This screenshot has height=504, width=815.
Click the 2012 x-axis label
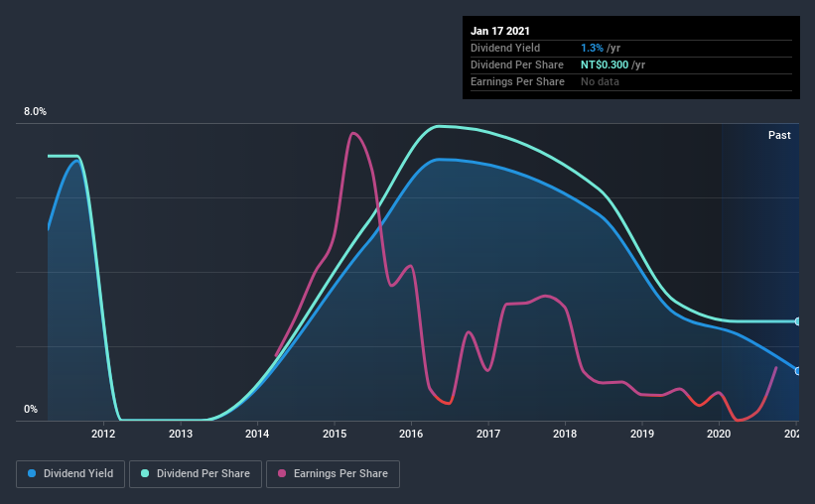pos(103,434)
